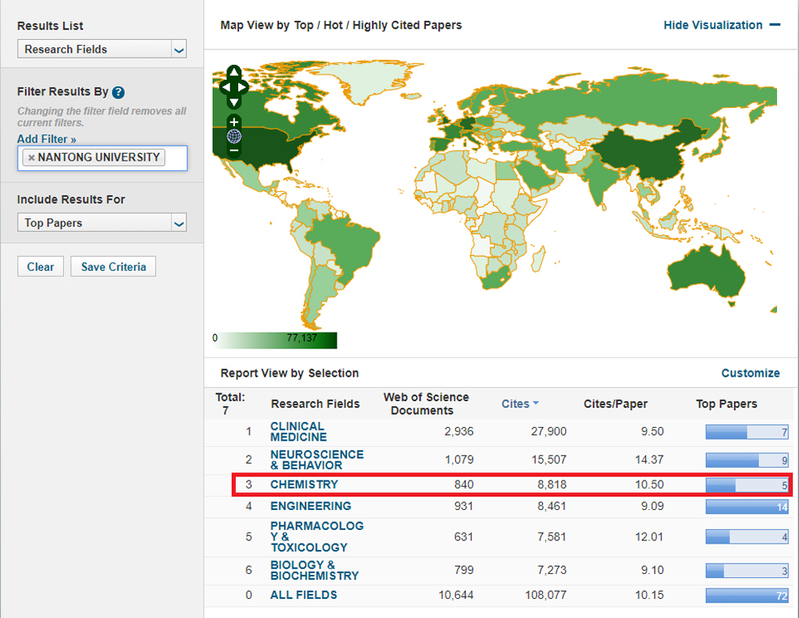This screenshot has height=618, width=799.
Task: Click the Top Papers bar for ENGINEERING
Action: click(746, 507)
